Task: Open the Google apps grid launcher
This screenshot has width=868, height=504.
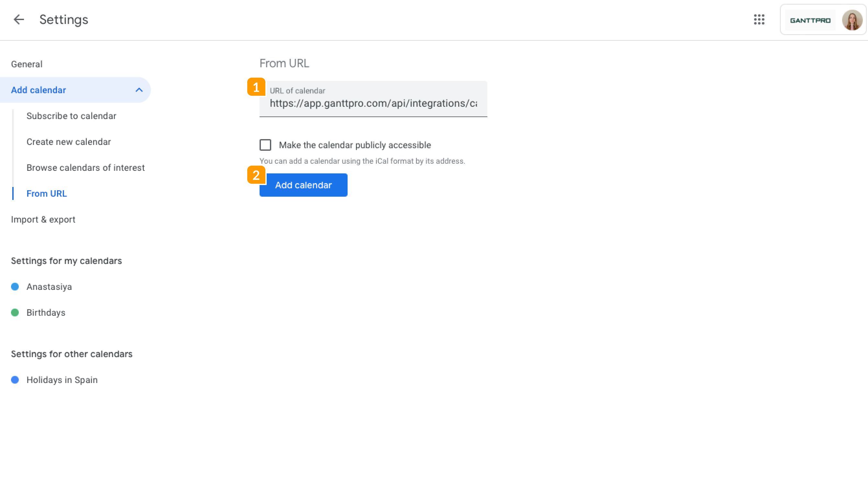Action: (x=759, y=20)
